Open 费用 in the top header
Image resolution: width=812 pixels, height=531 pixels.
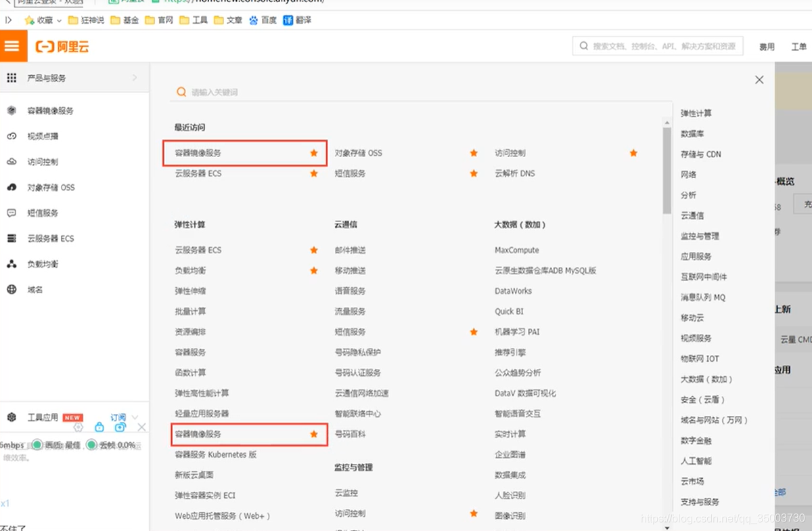(x=767, y=47)
